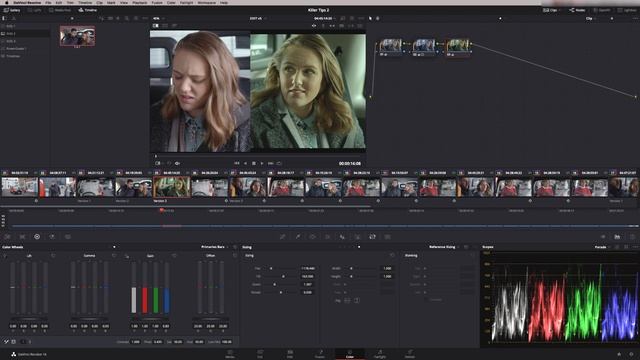The height and width of the screenshot is (360, 640).
Task: Open the Parade scope type dropdown
Action: tap(602, 247)
